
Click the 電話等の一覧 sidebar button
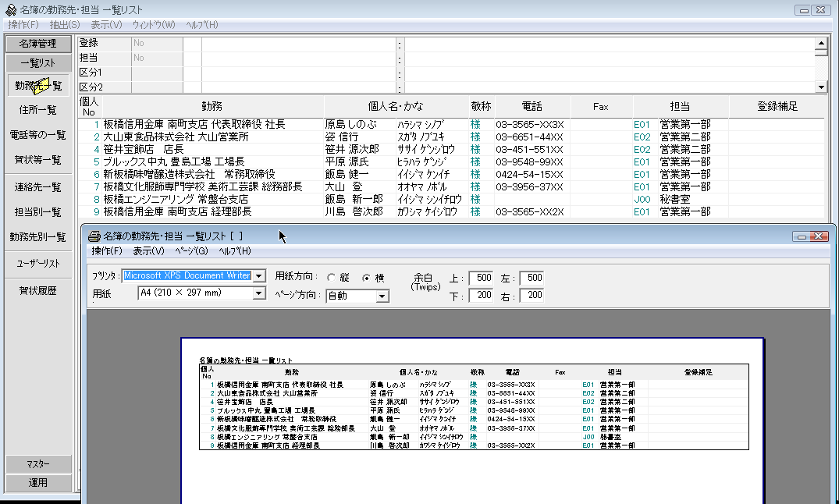click(38, 135)
